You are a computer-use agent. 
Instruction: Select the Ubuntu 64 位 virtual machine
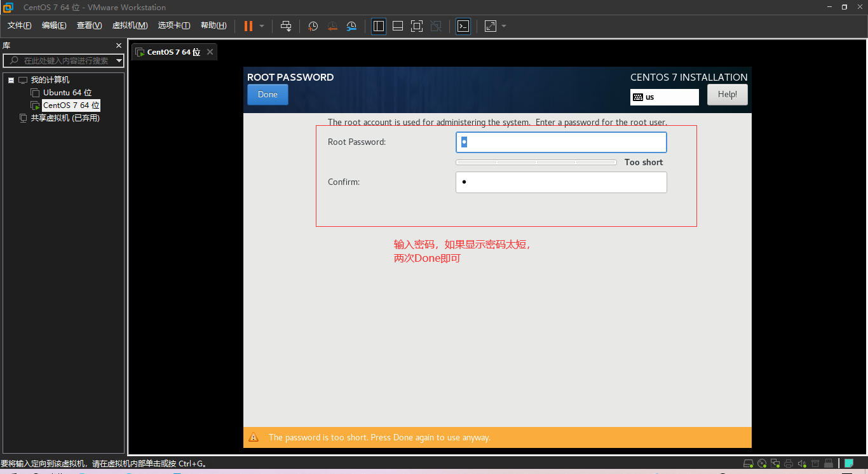pyautogui.click(x=67, y=93)
